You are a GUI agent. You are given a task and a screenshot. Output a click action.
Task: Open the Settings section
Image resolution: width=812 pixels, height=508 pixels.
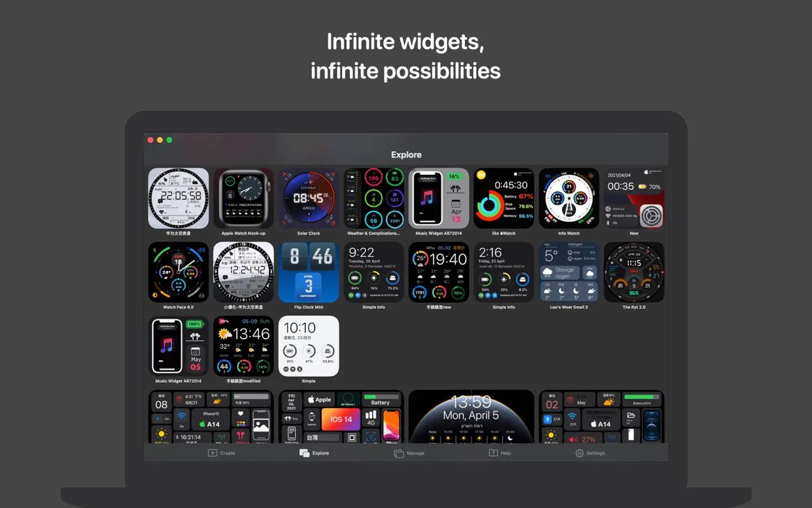590,452
